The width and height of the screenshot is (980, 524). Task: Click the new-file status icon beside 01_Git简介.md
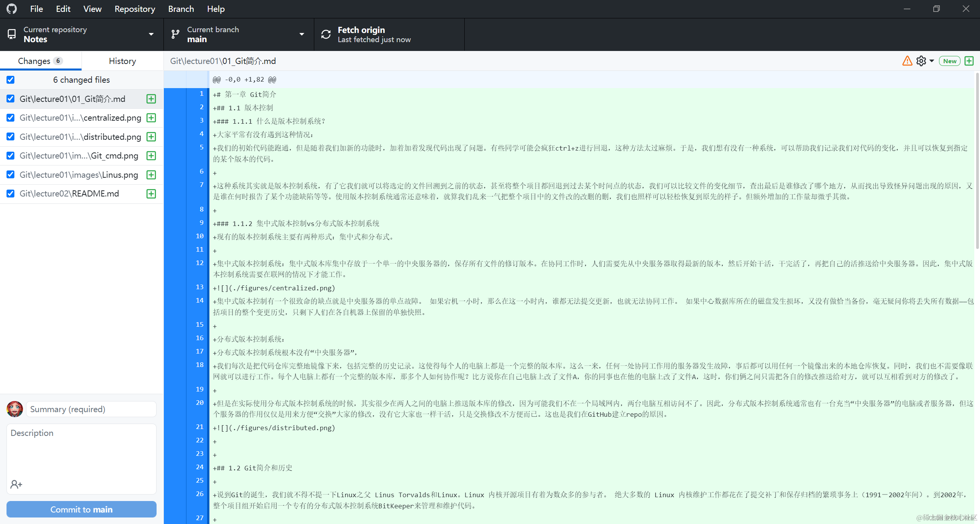pyautogui.click(x=151, y=99)
